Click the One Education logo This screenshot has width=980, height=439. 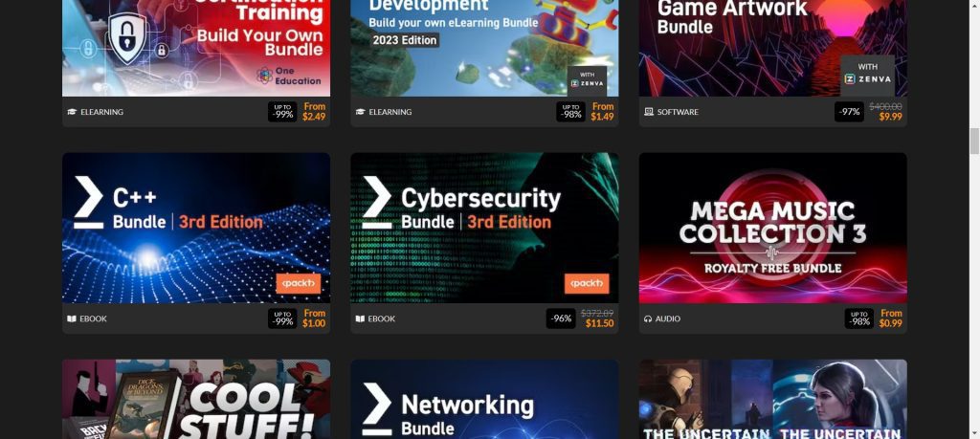click(289, 76)
